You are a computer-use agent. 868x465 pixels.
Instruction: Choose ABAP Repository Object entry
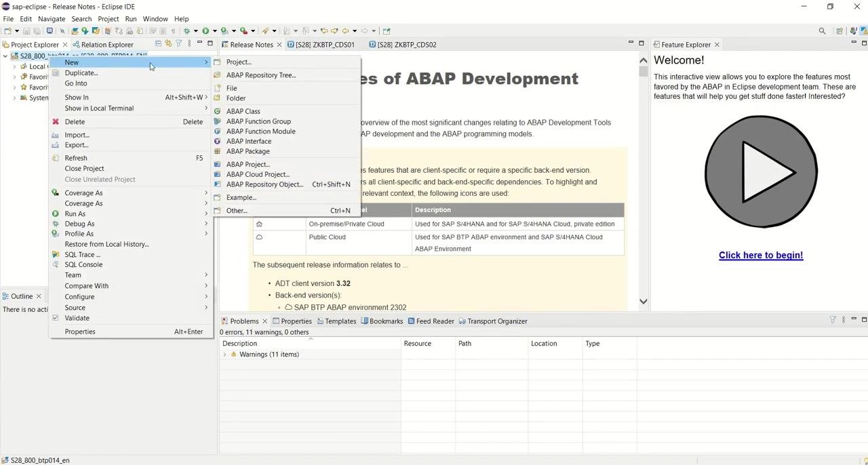point(285,184)
